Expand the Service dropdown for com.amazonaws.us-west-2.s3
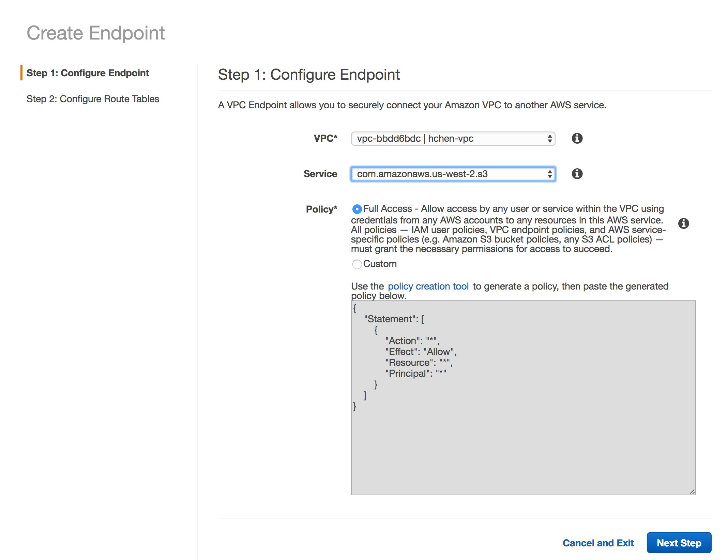Screen dimensions: 728x560 coord(453,174)
